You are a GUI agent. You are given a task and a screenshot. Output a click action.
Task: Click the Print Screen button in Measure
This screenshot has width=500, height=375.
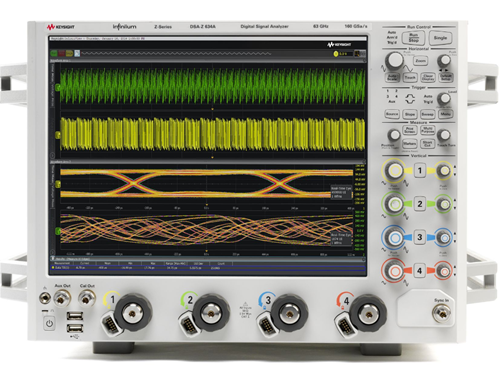click(x=410, y=130)
